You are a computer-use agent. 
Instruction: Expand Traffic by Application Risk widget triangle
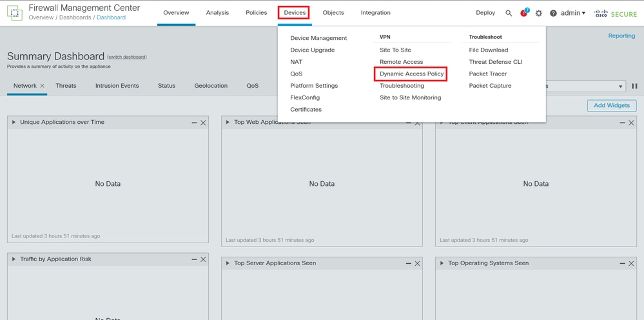click(x=14, y=259)
